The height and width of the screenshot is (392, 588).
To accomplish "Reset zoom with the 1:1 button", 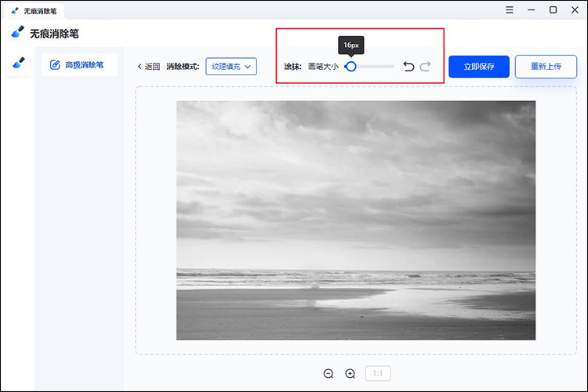I will click(378, 374).
